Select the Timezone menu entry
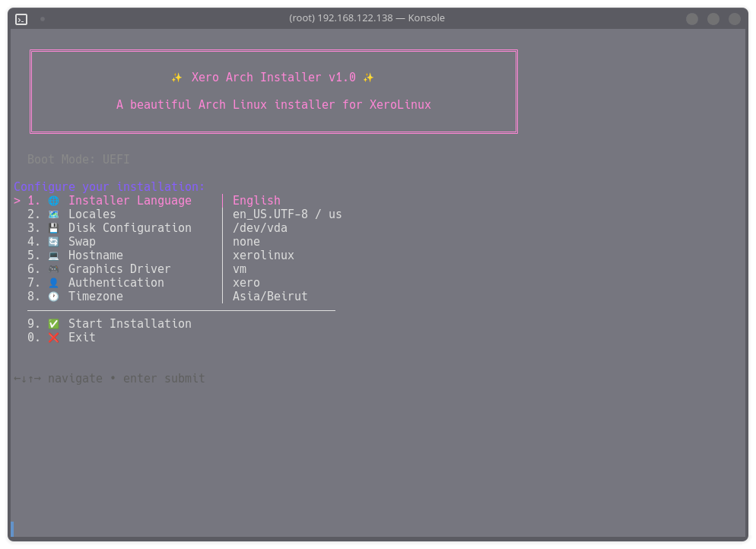This screenshot has width=756, height=549. (96, 297)
